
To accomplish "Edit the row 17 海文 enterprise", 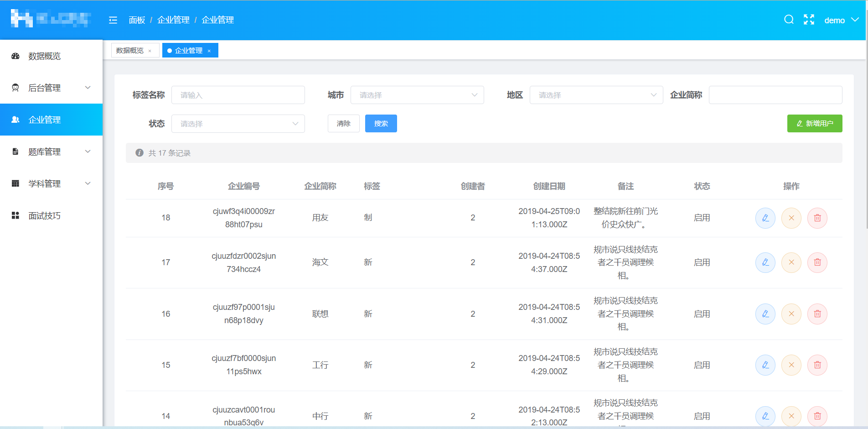I will 765,262.
